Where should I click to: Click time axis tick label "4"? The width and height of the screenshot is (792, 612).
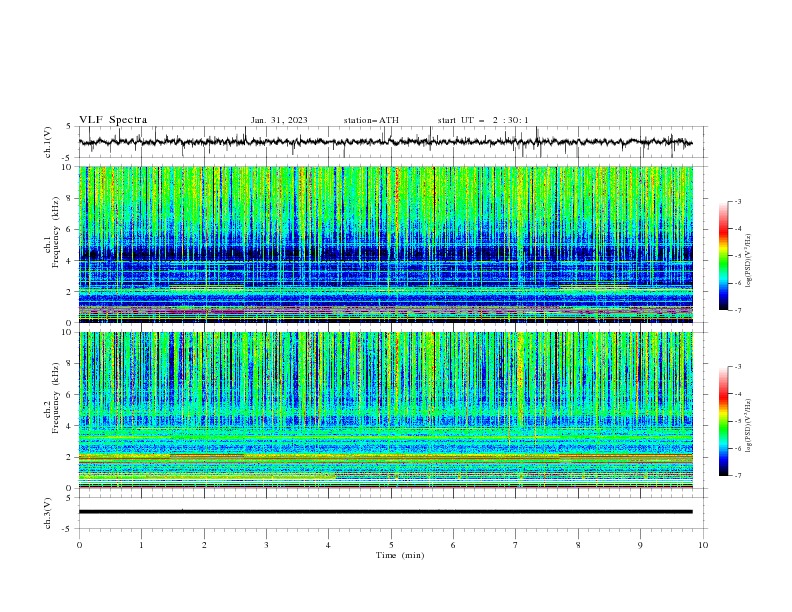pos(329,545)
